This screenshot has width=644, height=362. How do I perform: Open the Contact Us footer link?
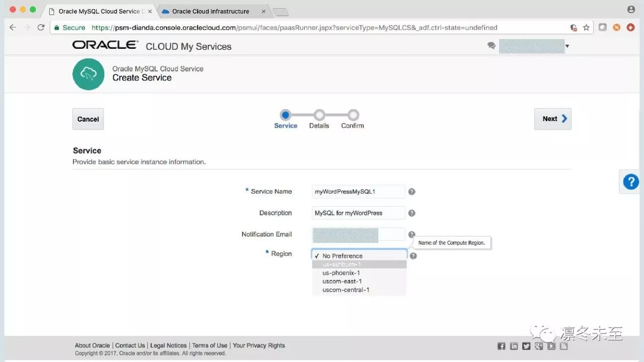tap(130, 345)
